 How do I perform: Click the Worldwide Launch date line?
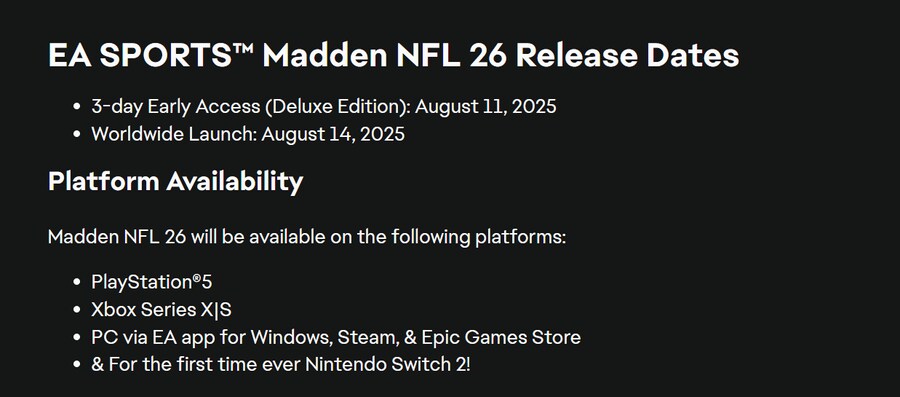248,134
